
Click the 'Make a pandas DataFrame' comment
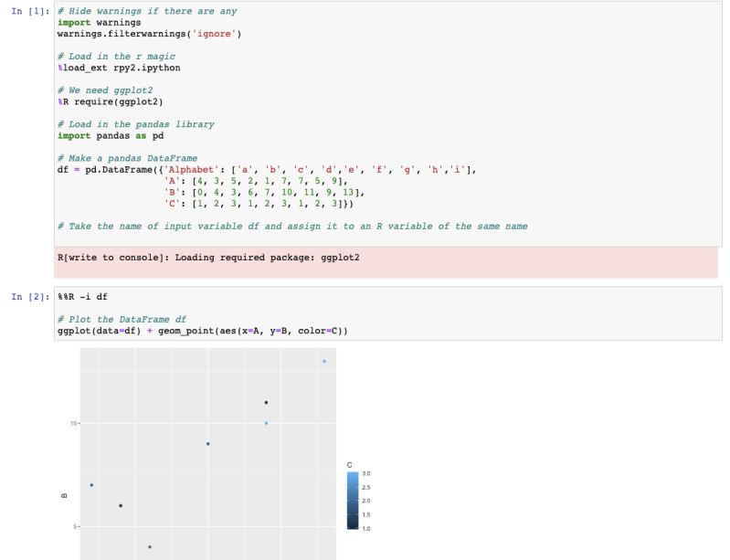pos(128,158)
